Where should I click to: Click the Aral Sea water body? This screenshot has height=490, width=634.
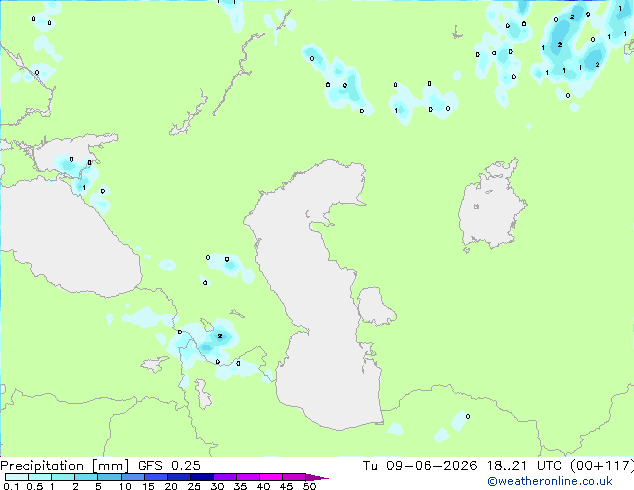491,206
